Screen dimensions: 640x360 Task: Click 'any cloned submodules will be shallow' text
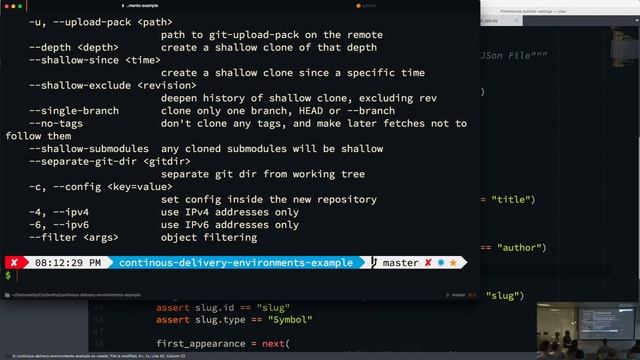[272, 149]
